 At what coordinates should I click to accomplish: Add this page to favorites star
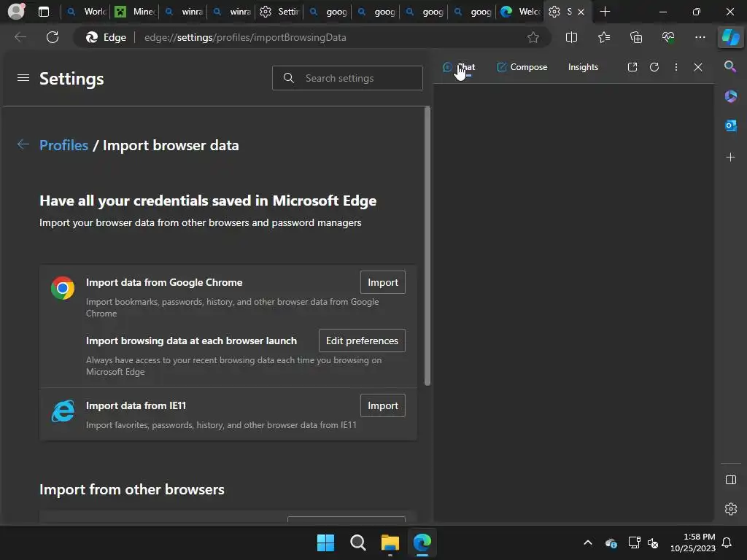click(x=533, y=37)
